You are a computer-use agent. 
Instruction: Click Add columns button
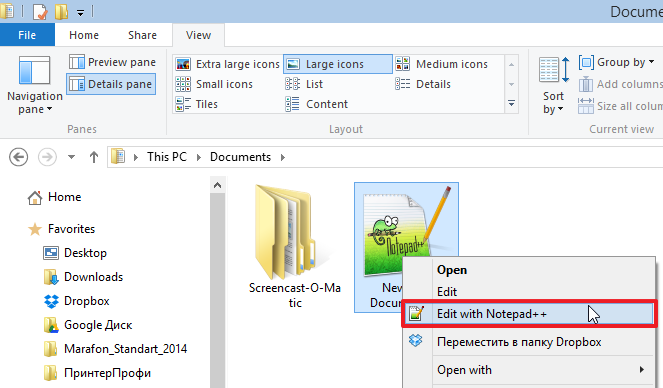pos(620,84)
